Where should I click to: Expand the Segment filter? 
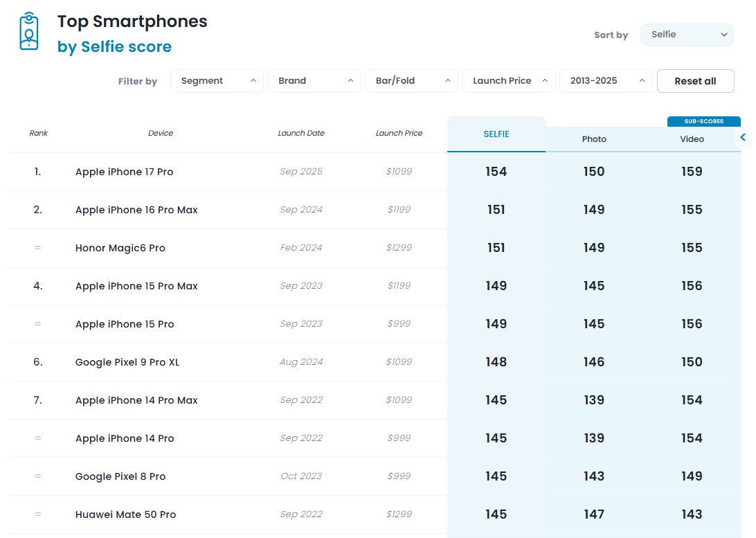(x=217, y=81)
